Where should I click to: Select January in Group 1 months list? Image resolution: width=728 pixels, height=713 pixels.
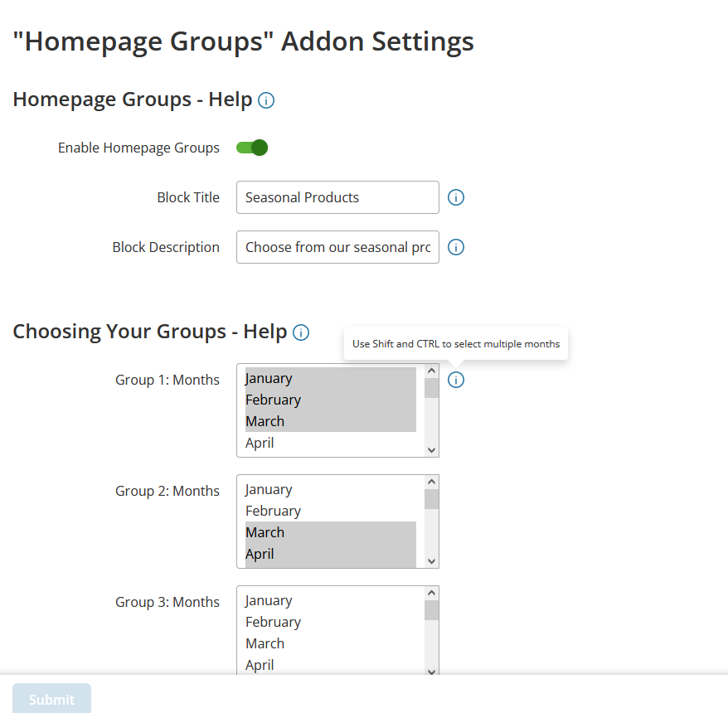(330, 378)
